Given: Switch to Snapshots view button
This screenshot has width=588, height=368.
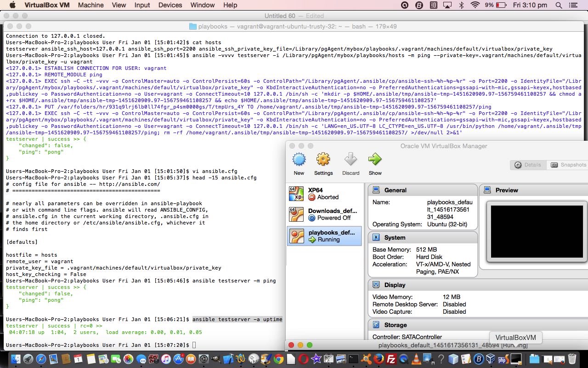Looking at the screenshot, I should click(x=568, y=165).
